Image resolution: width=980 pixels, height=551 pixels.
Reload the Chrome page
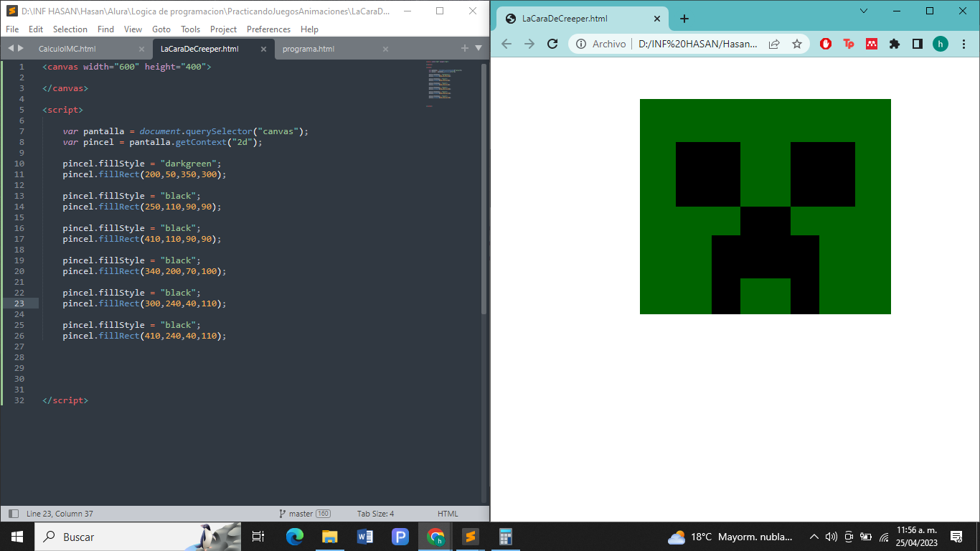552,44
